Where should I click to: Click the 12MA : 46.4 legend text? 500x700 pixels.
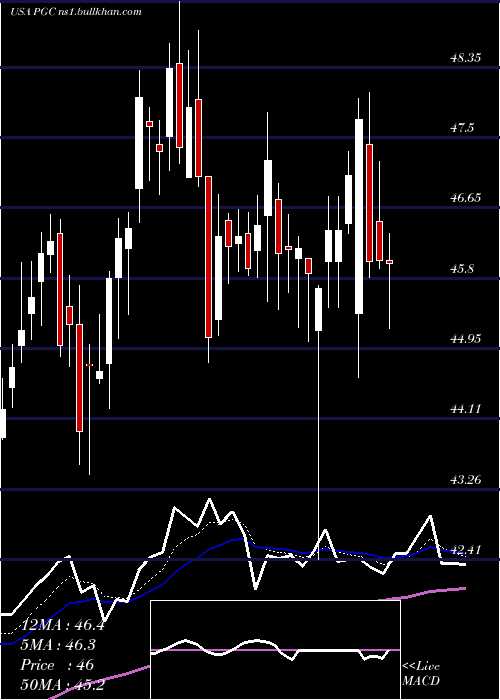tap(62, 625)
